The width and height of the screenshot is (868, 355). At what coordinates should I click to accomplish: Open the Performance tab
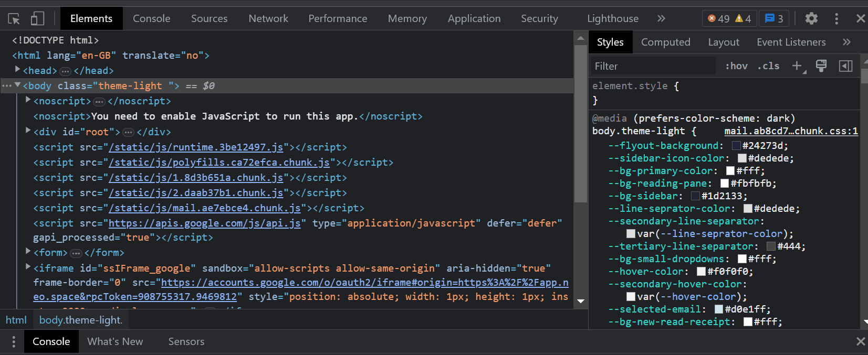(338, 18)
